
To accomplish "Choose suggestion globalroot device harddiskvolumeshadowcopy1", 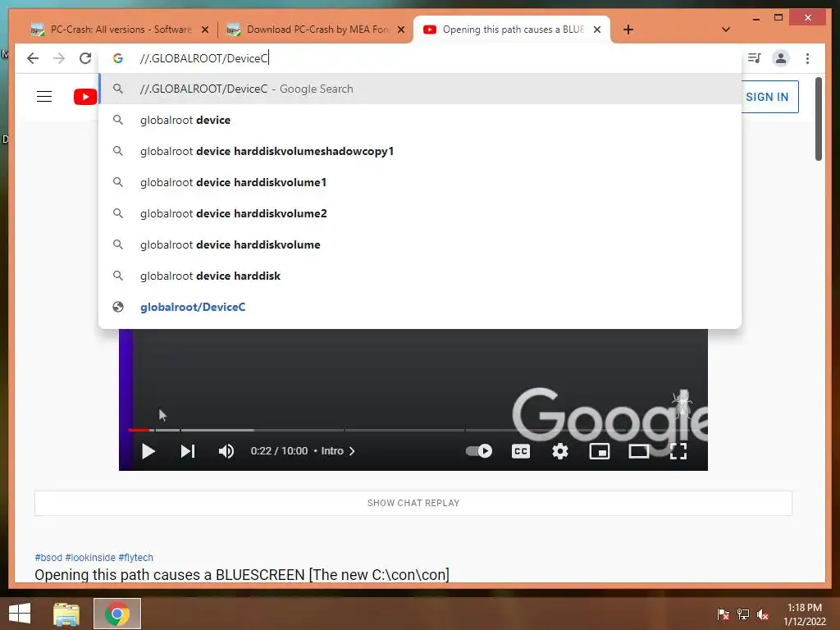I will tap(420, 151).
